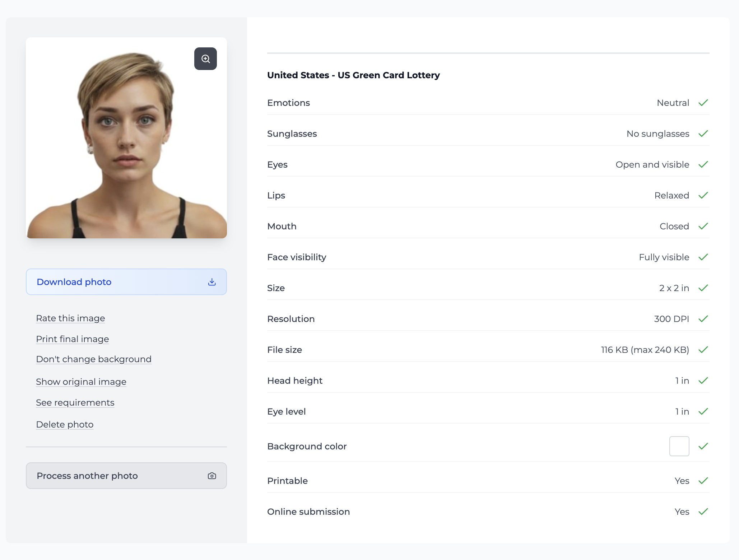Open the See requirements link
The image size is (739, 560).
pyautogui.click(x=75, y=403)
